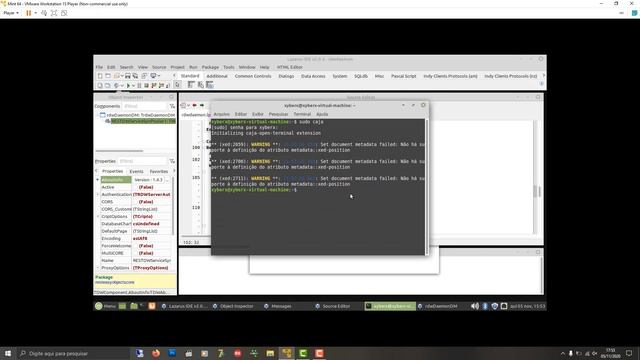
Task: Click the Windows search box Digite aqui para pesquisar
Action: 73,353
